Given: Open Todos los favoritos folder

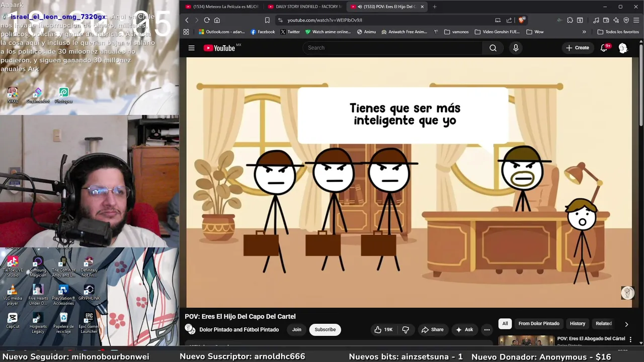Looking at the screenshot, I should coord(618,32).
